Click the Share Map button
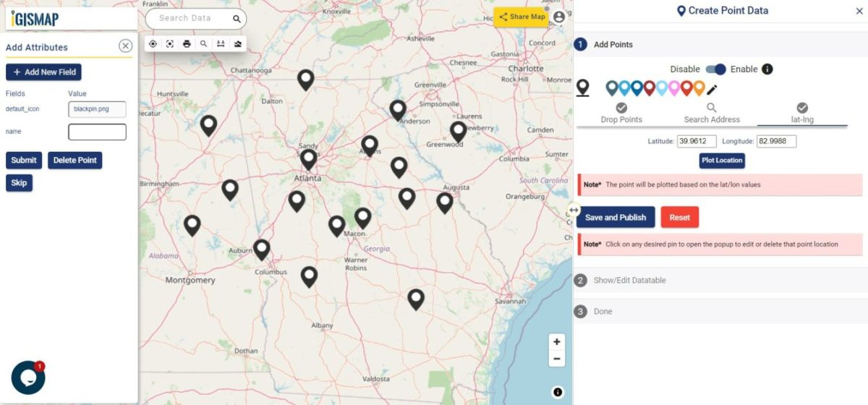868x405 pixels. coord(521,17)
